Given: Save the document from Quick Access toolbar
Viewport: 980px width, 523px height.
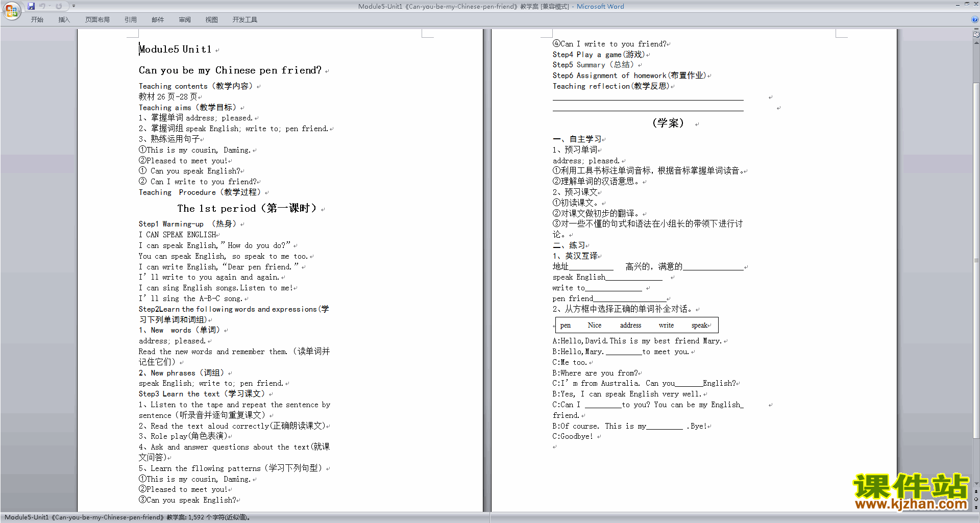Looking at the screenshot, I should click(x=31, y=6).
